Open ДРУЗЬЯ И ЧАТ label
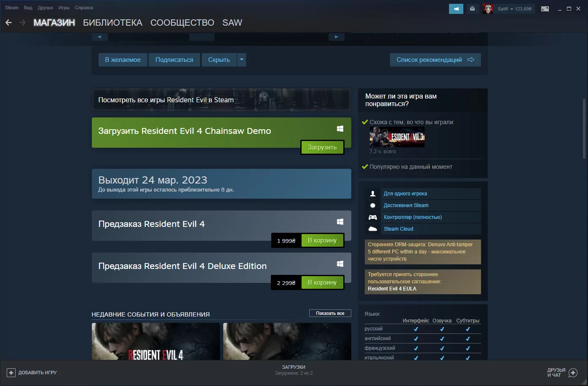Screen dimensions: 588x386 point(556,373)
